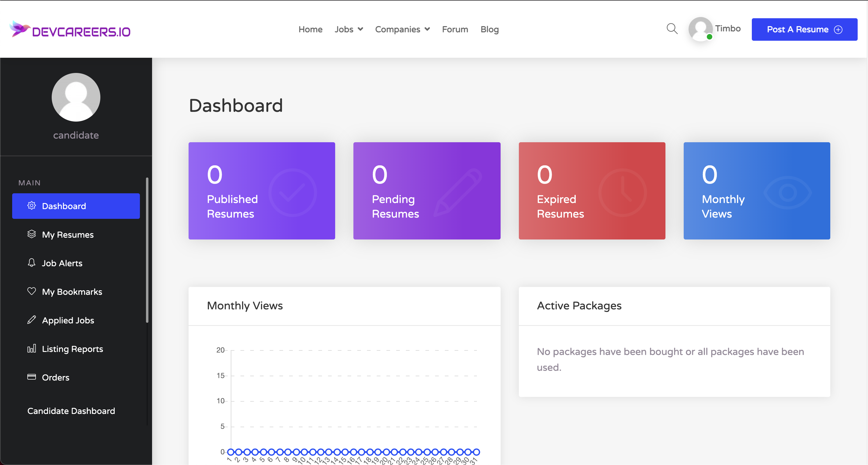Go to the Blog page
Image resolution: width=868 pixels, height=465 pixels.
(x=489, y=29)
